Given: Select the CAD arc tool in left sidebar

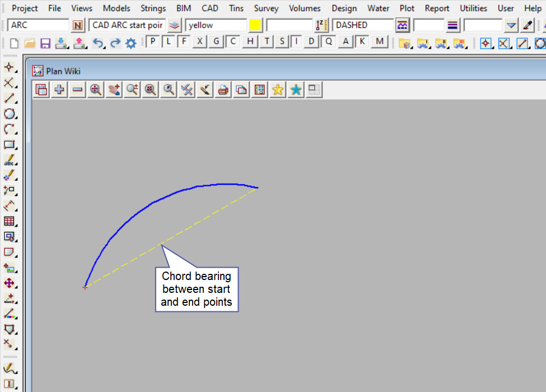Looking at the screenshot, I should tap(9, 129).
